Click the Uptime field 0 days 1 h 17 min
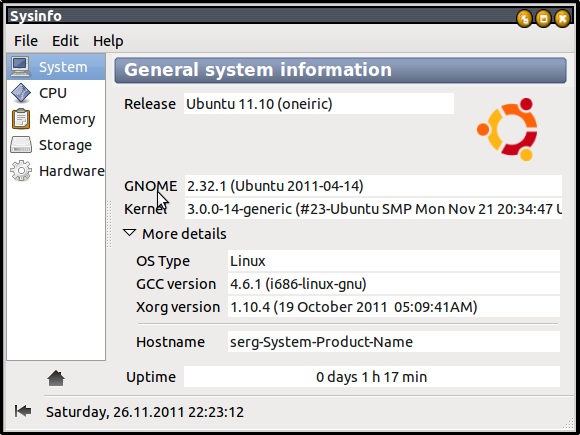The width and height of the screenshot is (580, 435). pos(372,377)
